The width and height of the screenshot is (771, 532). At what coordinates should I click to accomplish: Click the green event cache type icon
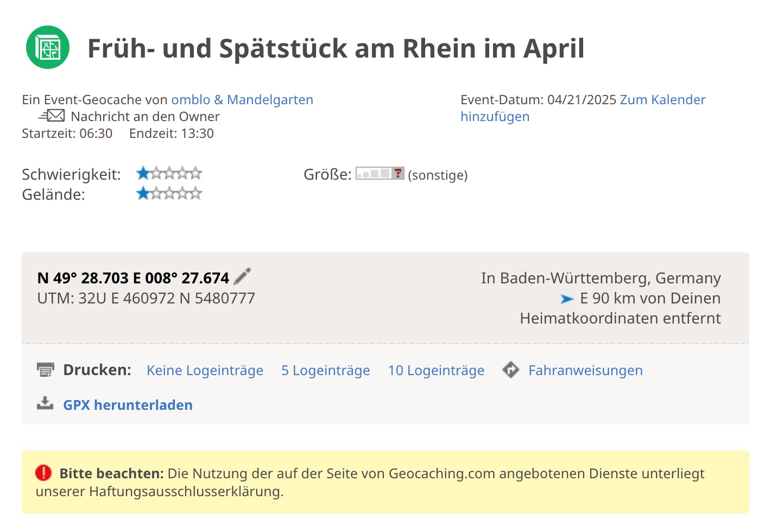tap(48, 47)
